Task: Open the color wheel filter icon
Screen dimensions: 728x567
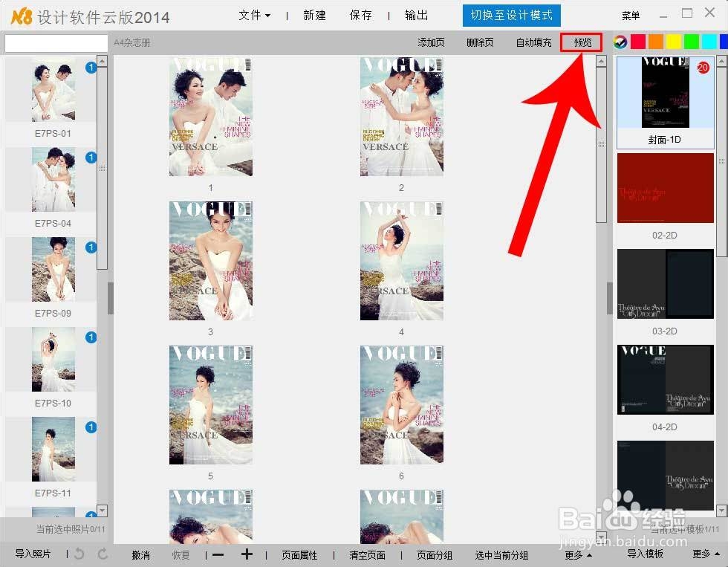Action: point(620,42)
